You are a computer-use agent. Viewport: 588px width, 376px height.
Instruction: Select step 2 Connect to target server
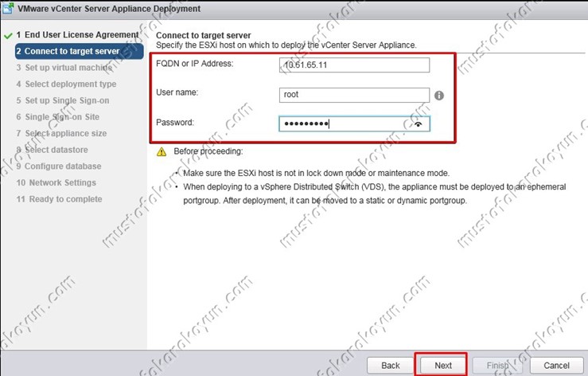79,51
